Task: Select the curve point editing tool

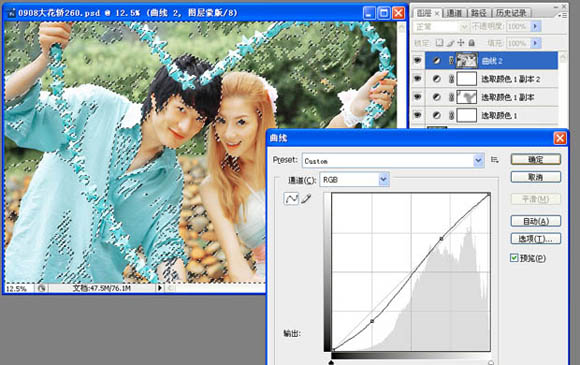Action: pos(291,199)
